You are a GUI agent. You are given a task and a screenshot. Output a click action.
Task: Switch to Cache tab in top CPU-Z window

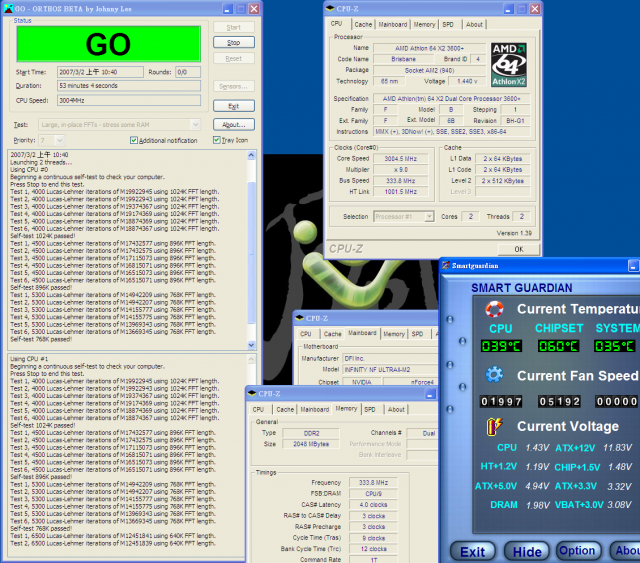(x=363, y=24)
